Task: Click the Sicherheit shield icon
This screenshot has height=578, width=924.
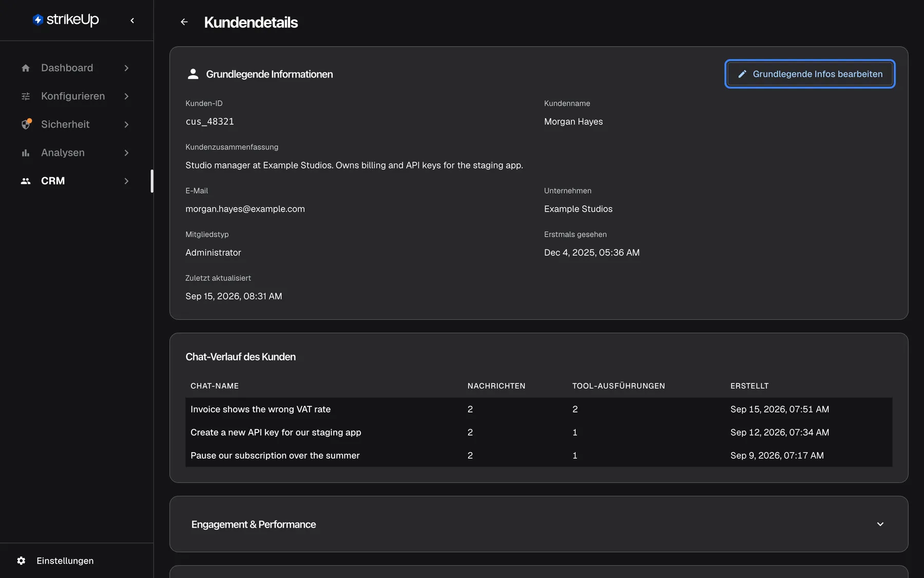Action: [x=26, y=124]
